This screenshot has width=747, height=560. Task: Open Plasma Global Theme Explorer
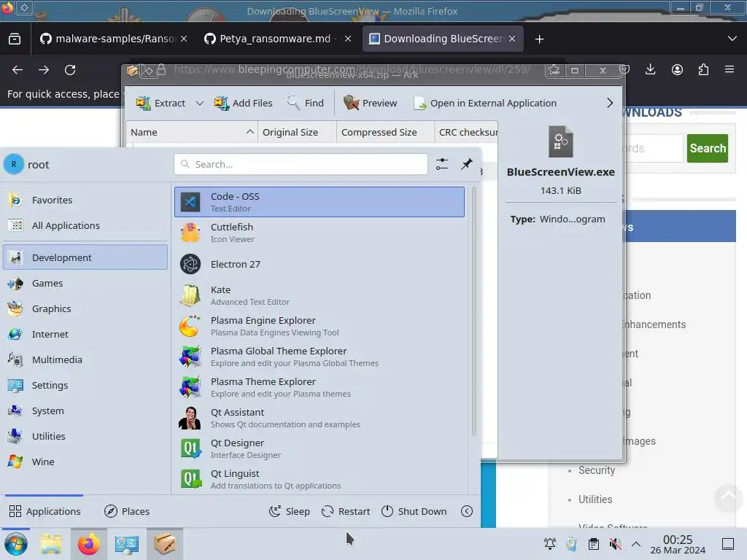(x=320, y=357)
